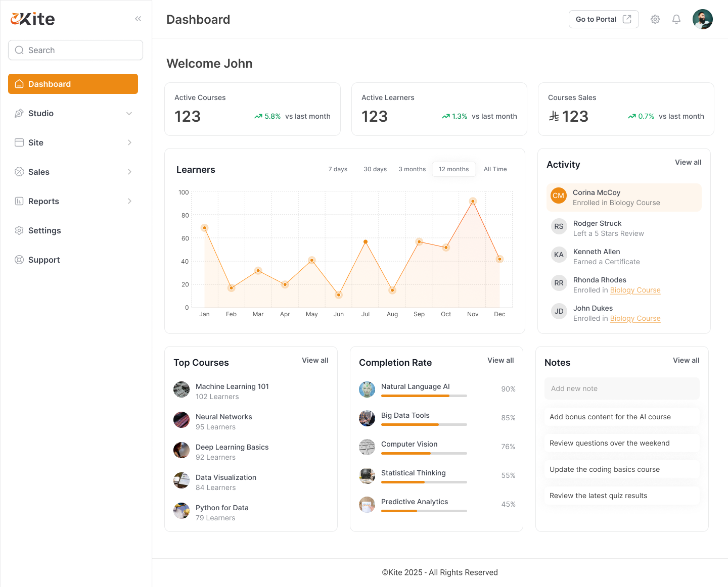
Task: Click Corina McCoy's CM avatar badge
Action: [558, 195]
